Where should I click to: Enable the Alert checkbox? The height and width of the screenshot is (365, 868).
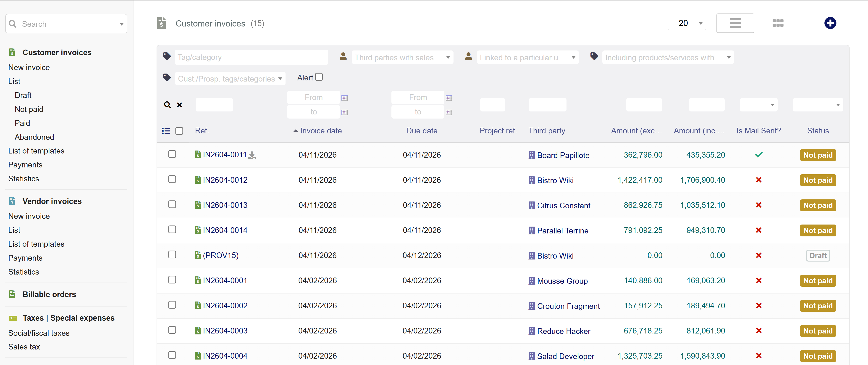point(319,77)
